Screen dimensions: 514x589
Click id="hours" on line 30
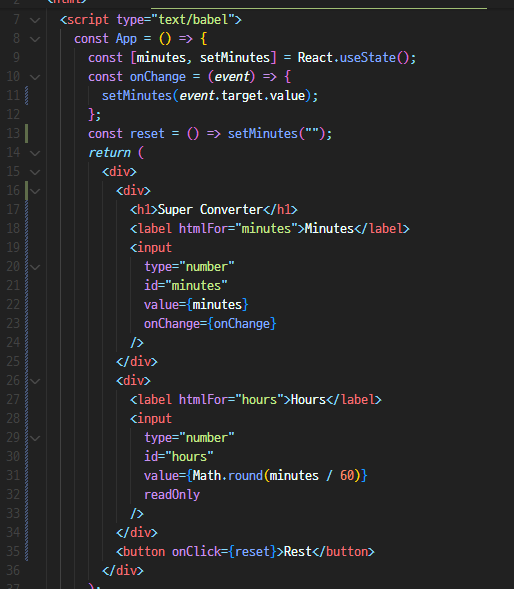click(x=179, y=457)
